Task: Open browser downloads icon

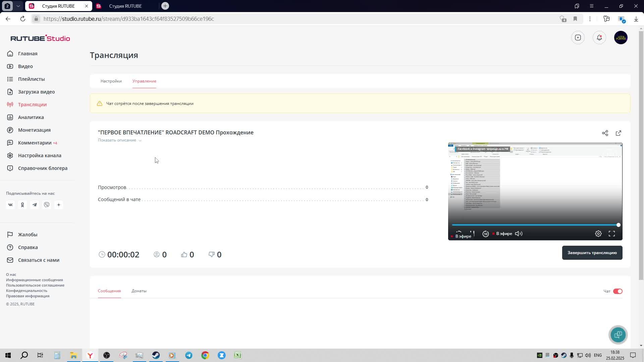Action: click(x=636, y=19)
